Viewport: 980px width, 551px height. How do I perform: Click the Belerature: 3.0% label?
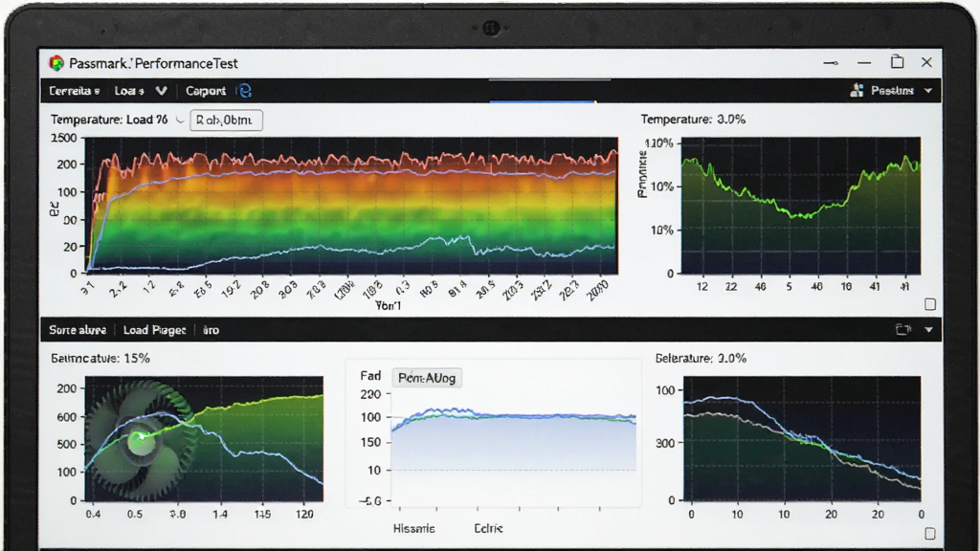click(x=701, y=359)
